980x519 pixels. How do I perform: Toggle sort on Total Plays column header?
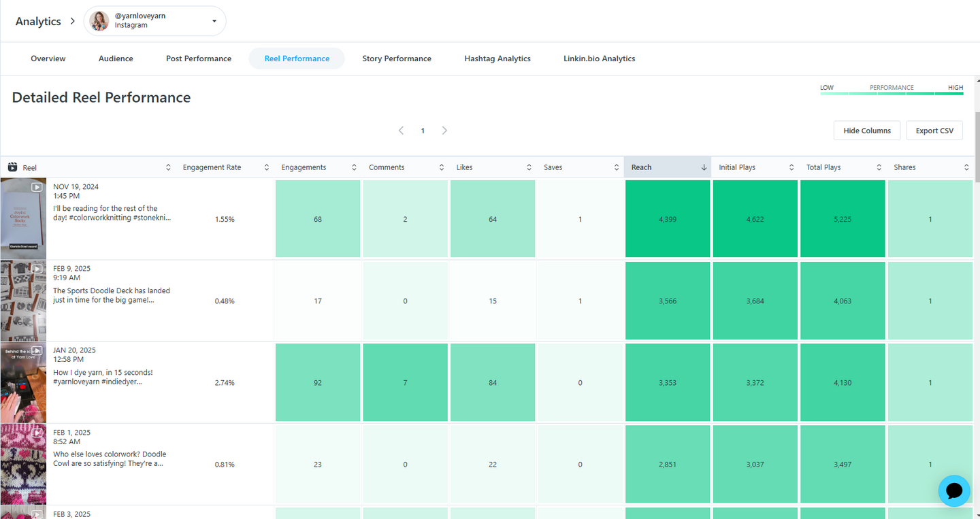coord(843,167)
